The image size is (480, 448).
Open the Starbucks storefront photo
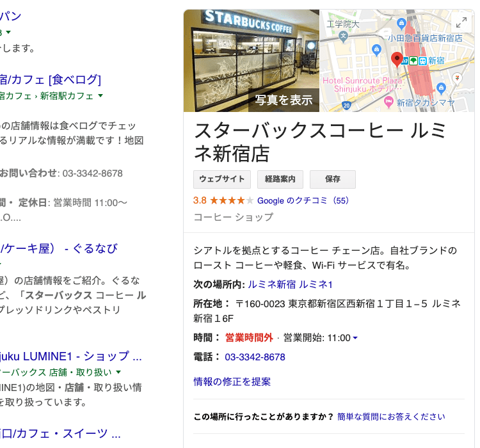coord(252,61)
